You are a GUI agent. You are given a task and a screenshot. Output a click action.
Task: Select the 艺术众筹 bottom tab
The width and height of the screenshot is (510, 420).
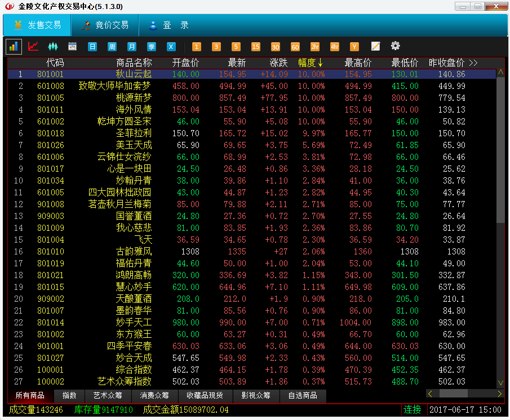pos(108,396)
